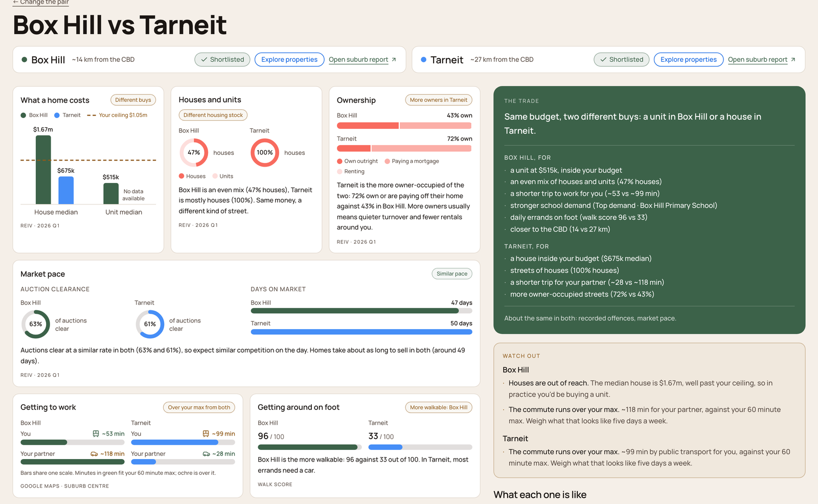Screen dimensions: 818x504
Task: Click the train icon next to ~99 min
Action: click(206, 434)
